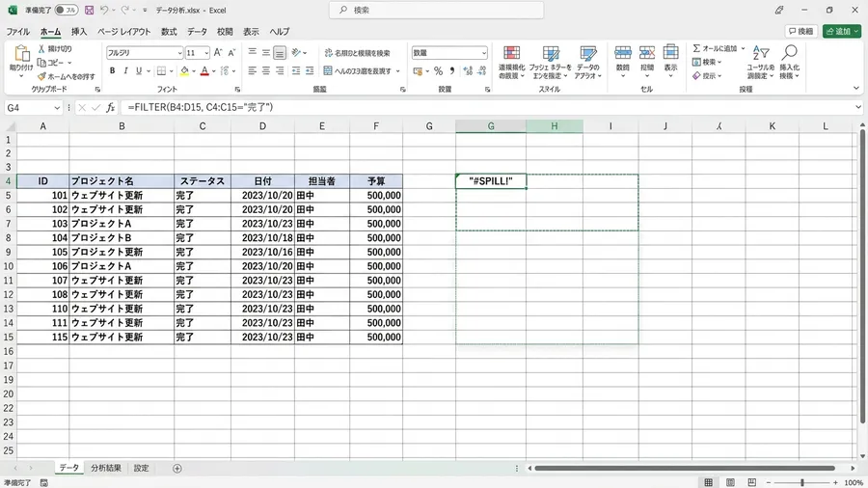Center cell text horizontally
This screenshot has width=868, height=488.
point(266,70)
